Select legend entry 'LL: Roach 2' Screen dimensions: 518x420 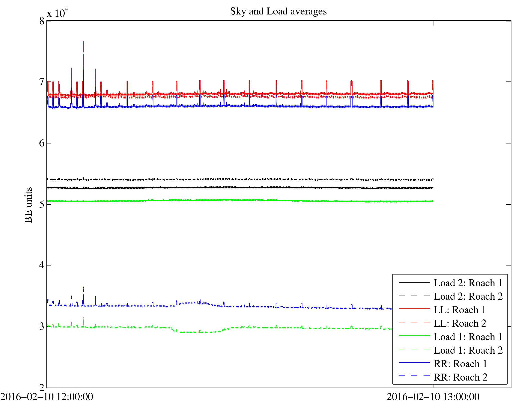(x=460, y=323)
